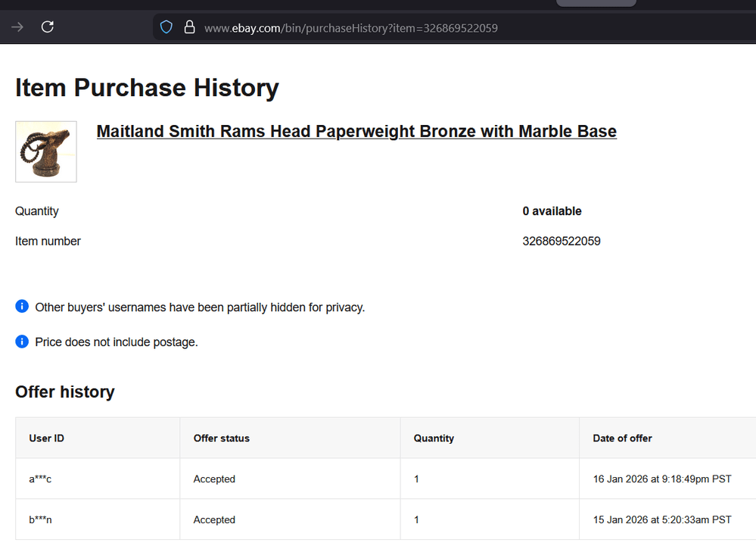Click the 'Item Purchase History' heading
The image size is (756, 552).
point(147,88)
